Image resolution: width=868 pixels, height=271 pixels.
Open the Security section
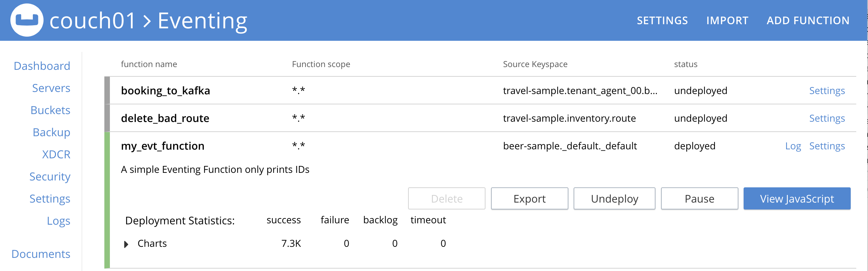click(50, 177)
